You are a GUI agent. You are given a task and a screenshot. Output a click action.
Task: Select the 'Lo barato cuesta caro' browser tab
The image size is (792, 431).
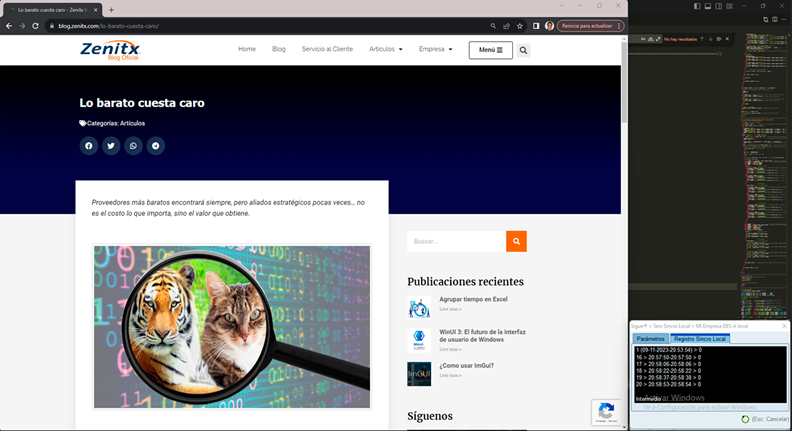tap(51, 10)
